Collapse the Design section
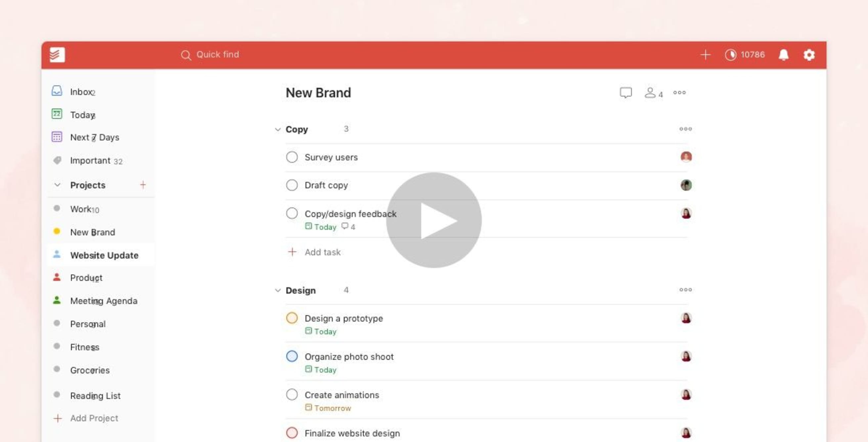868x442 pixels. pos(278,290)
